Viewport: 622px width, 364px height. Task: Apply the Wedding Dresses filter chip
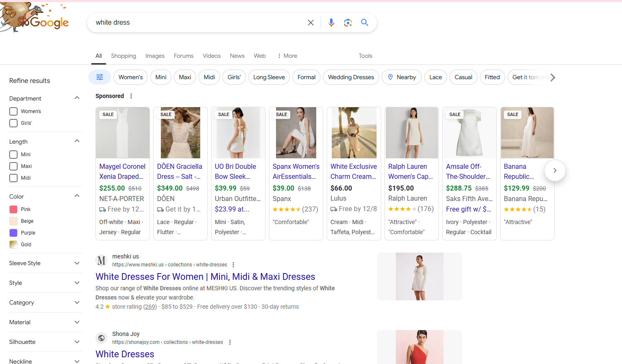coord(351,77)
